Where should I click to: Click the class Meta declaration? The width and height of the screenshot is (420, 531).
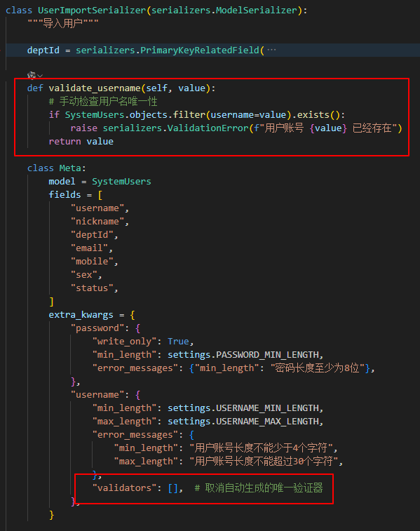tap(57, 168)
